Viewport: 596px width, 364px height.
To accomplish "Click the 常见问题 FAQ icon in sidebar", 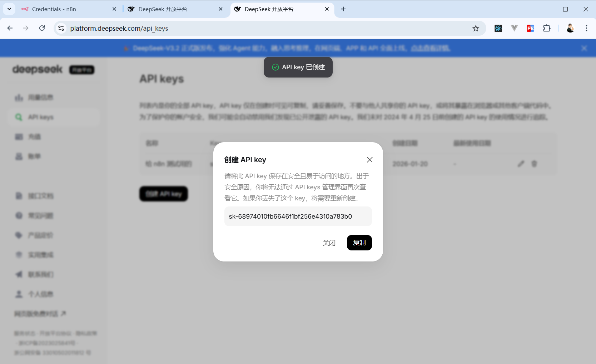I will [19, 215].
